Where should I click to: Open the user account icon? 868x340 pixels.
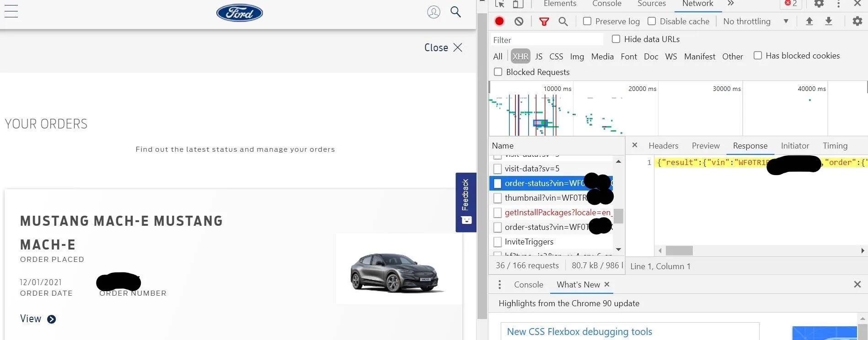(x=434, y=12)
